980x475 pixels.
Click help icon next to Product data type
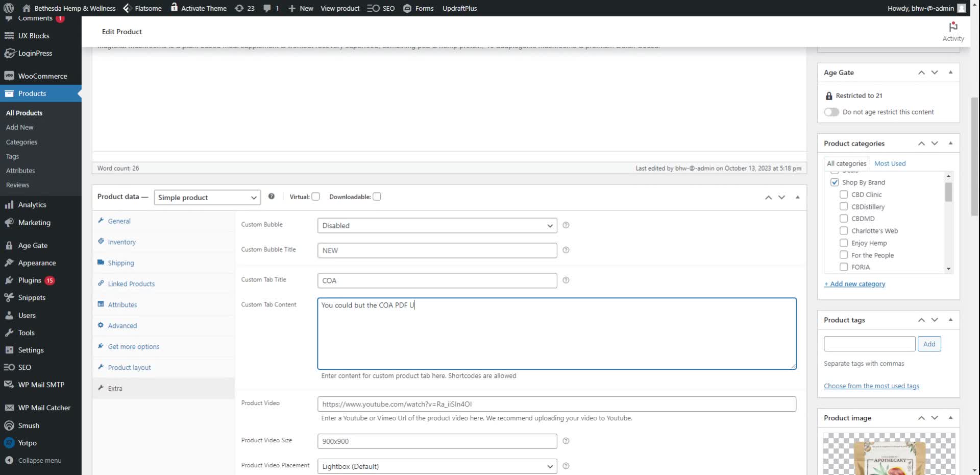coord(272,197)
